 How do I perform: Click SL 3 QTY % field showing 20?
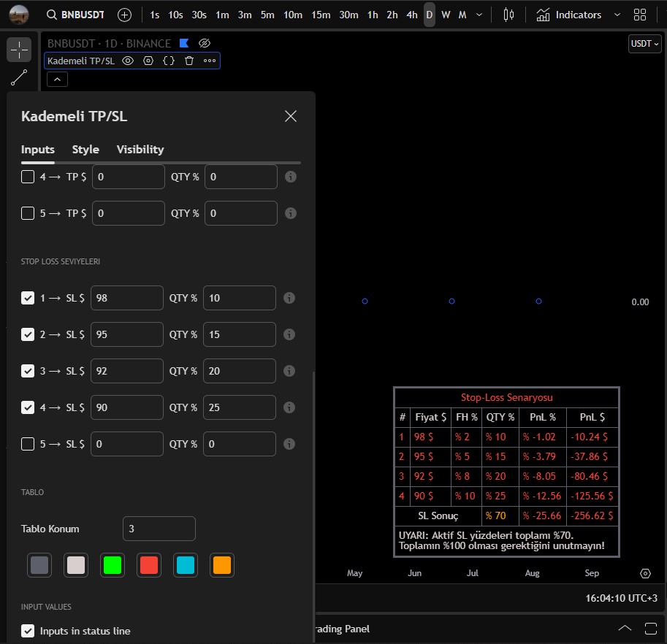point(240,371)
